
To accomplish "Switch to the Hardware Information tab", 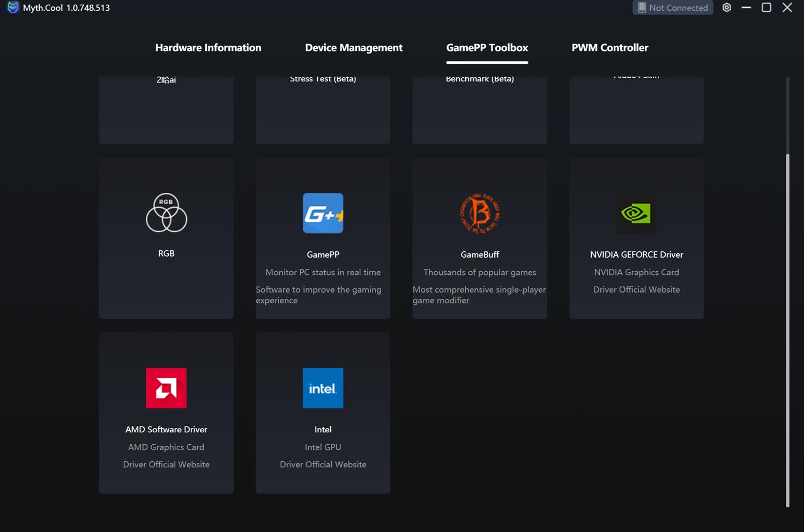I will pyautogui.click(x=208, y=48).
